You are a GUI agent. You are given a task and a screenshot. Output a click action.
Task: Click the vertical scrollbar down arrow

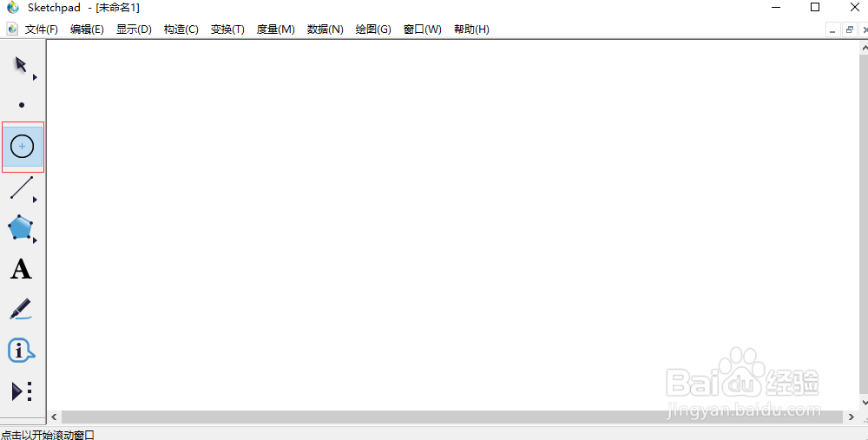(864, 403)
